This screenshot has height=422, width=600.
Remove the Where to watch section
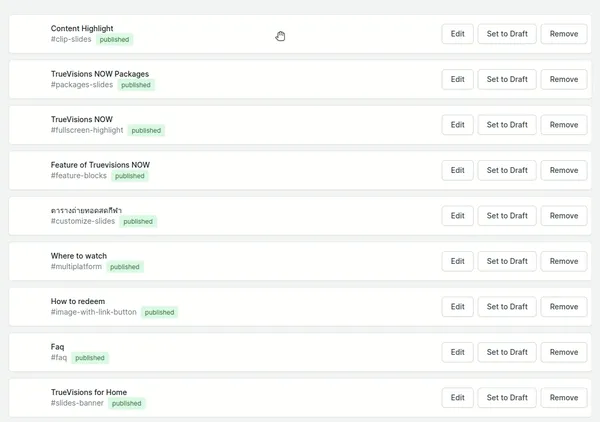pos(564,261)
